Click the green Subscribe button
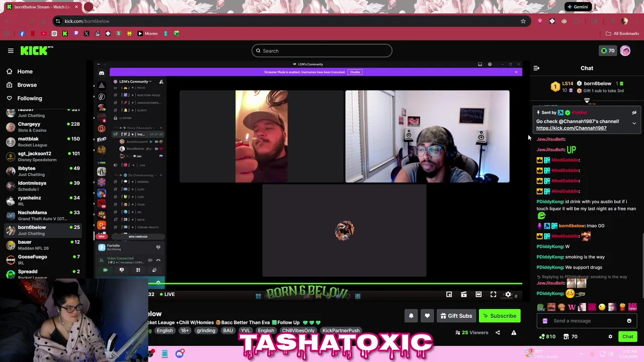644x362 pixels. tap(500, 316)
